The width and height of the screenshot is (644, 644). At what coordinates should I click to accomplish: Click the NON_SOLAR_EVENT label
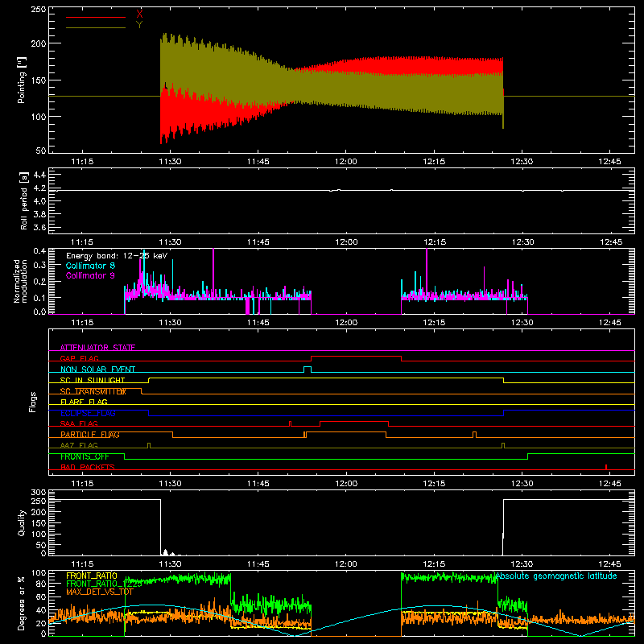click(97, 369)
